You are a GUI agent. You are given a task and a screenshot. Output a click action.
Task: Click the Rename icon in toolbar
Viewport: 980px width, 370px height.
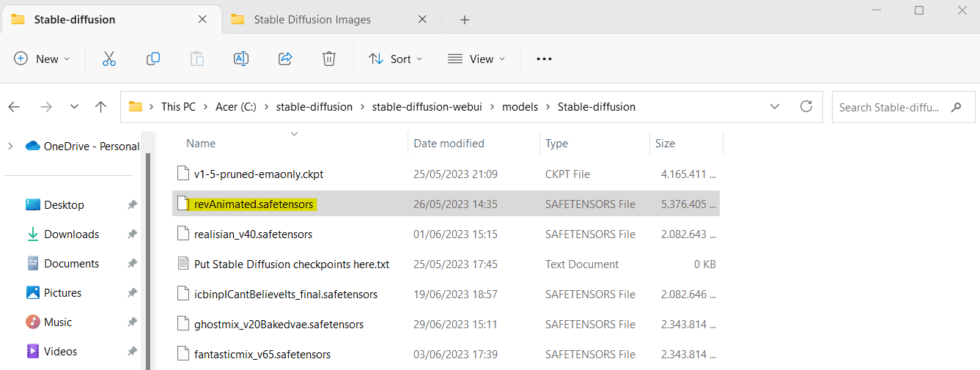tap(241, 59)
